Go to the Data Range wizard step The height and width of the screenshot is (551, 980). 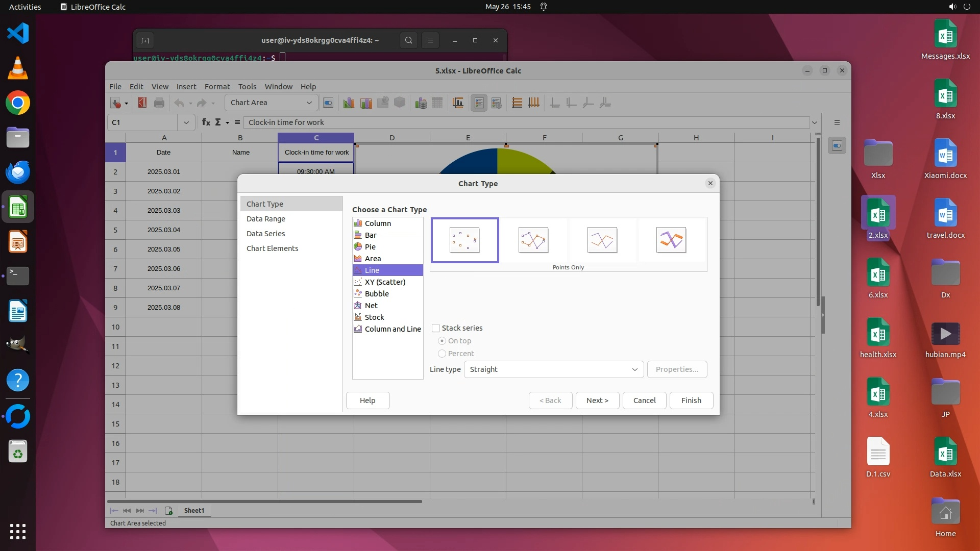266,219
